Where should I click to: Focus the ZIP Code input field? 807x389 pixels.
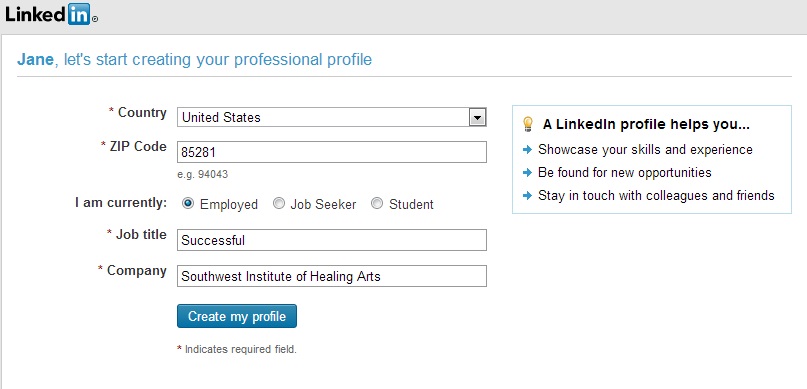pyautogui.click(x=331, y=152)
